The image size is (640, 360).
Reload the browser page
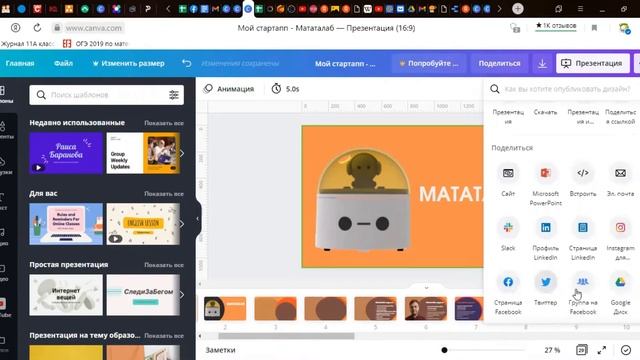(37, 28)
